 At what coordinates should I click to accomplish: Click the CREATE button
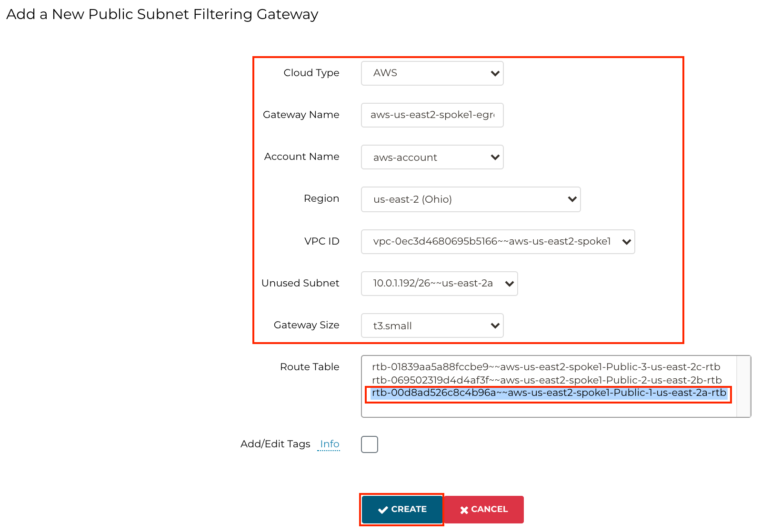(402, 510)
